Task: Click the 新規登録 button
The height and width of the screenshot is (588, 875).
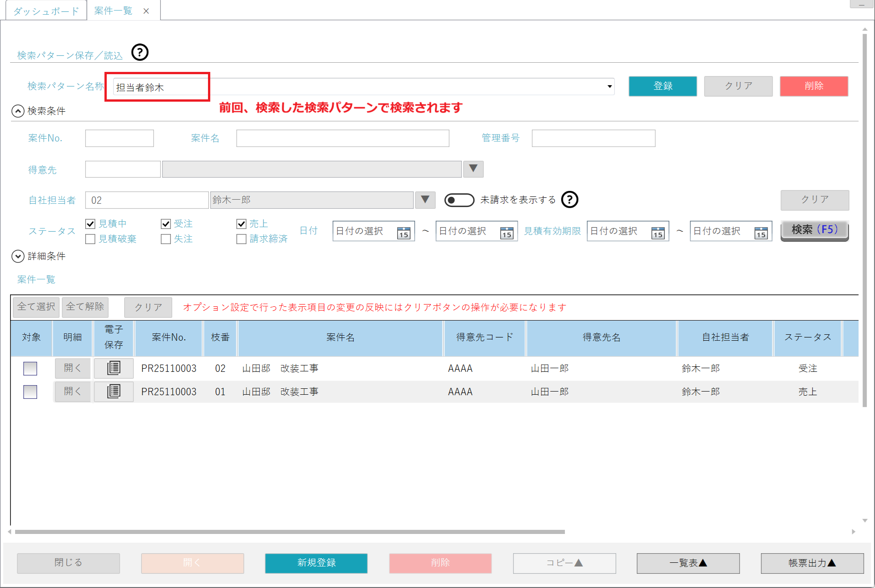Action: pyautogui.click(x=316, y=563)
